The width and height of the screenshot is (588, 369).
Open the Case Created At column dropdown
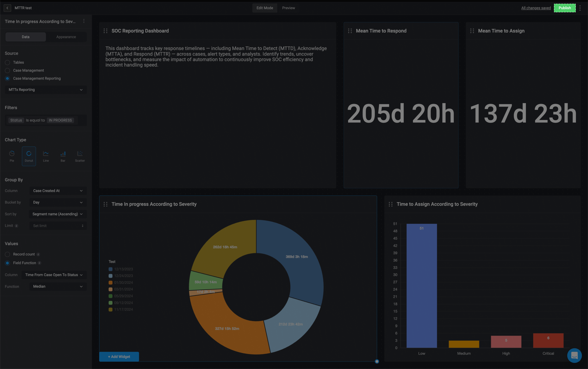coord(58,191)
